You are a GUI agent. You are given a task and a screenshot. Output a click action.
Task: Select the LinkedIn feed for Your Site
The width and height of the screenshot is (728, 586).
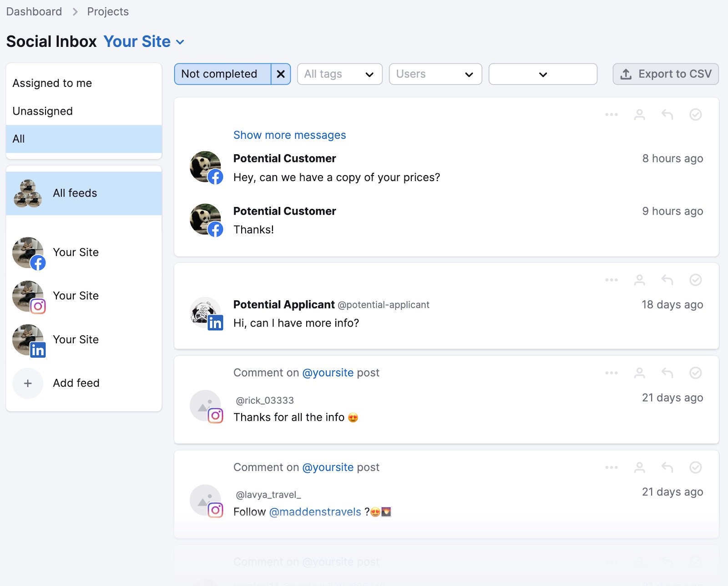[x=76, y=339]
